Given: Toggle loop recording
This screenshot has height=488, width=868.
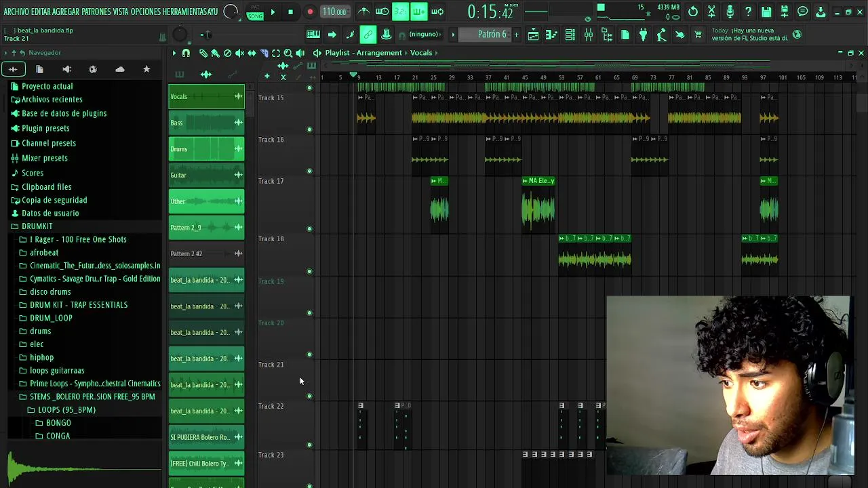Looking at the screenshot, I should (x=437, y=12).
